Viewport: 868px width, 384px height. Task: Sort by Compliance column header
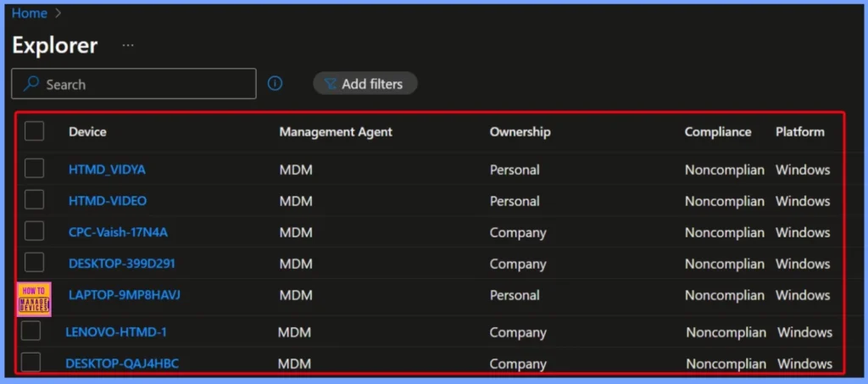(x=718, y=131)
